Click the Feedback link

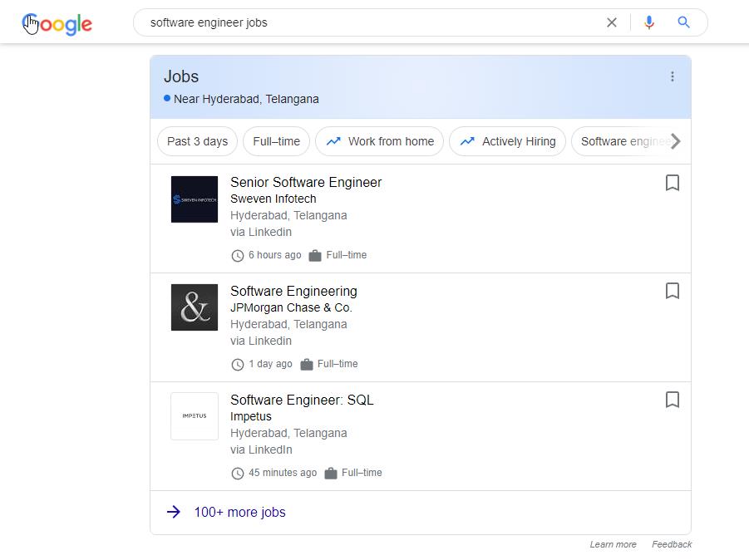coord(672,544)
